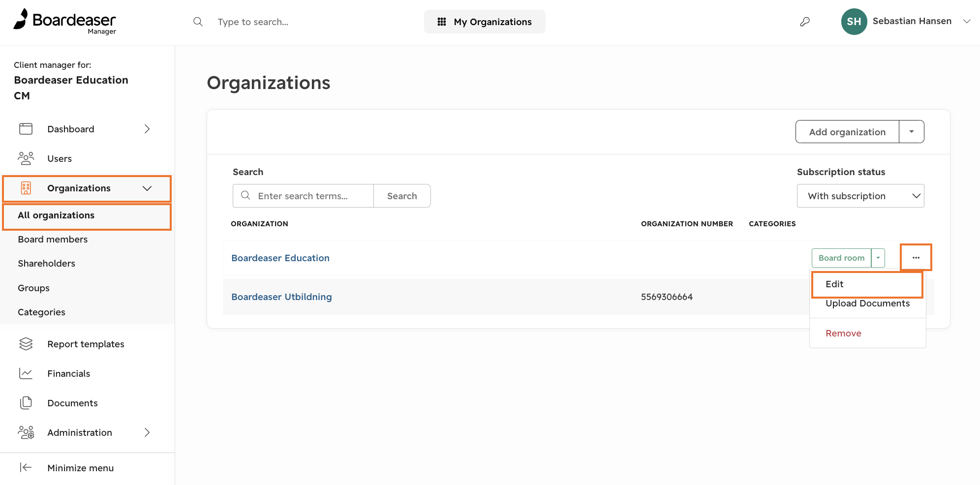Image resolution: width=980 pixels, height=485 pixels.
Task: Collapse the Organizations submenu chevron
Action: click(147, 188)
